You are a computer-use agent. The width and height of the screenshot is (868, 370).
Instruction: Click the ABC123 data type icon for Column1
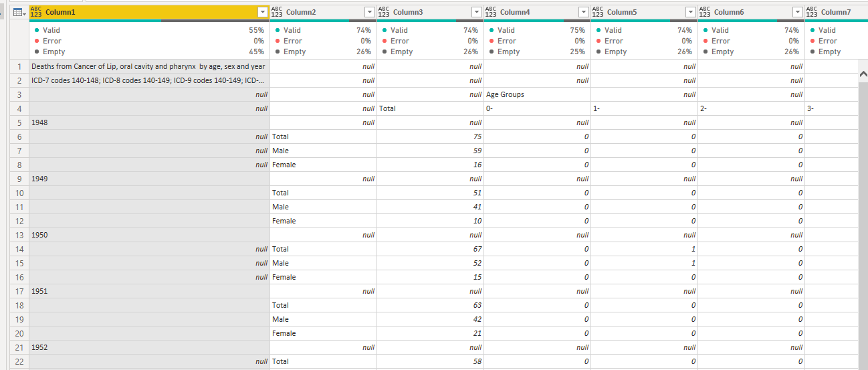coord(36,12)
